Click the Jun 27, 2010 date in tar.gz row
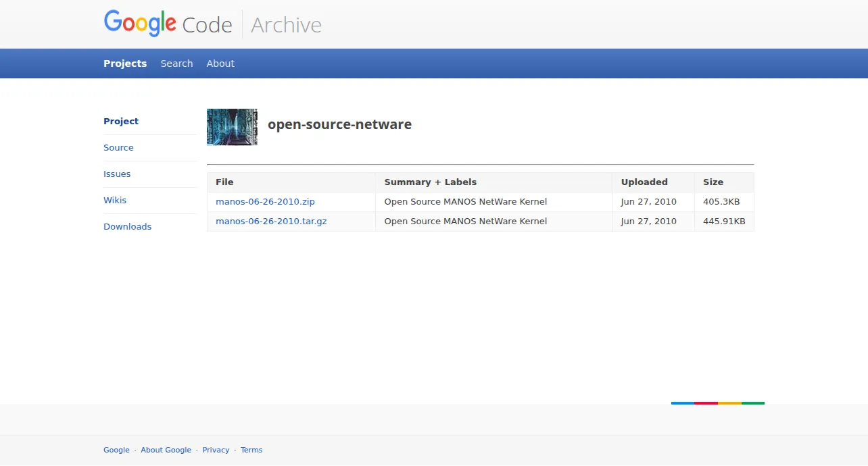This screenshot has width=868, height=466. (x=649, y=222)
